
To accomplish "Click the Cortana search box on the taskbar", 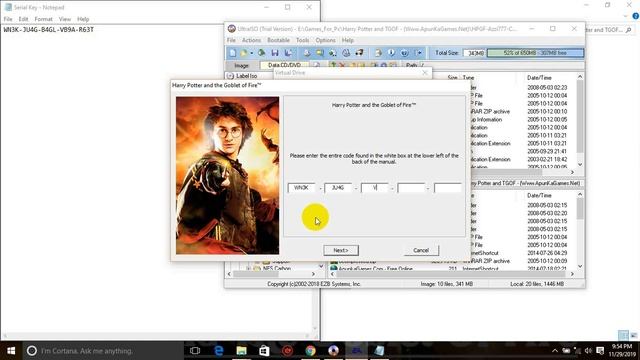I will 103,351.
